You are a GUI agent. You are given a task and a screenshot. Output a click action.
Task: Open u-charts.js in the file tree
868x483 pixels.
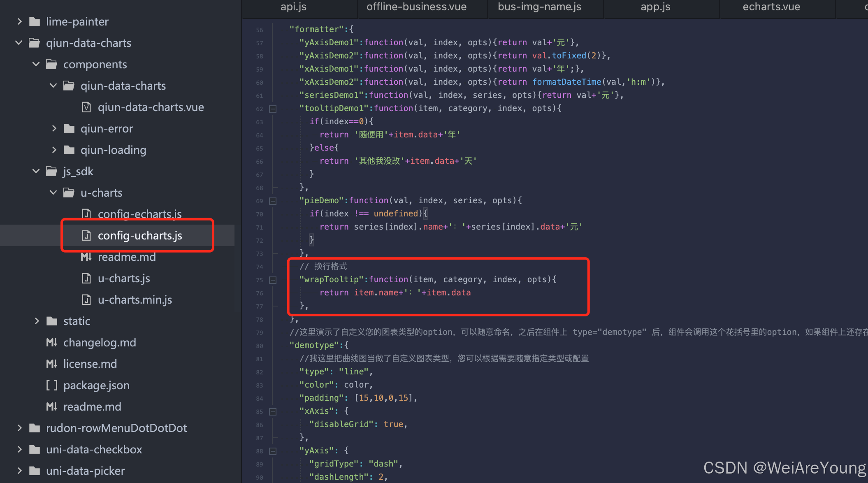click(x=124, y=279)
